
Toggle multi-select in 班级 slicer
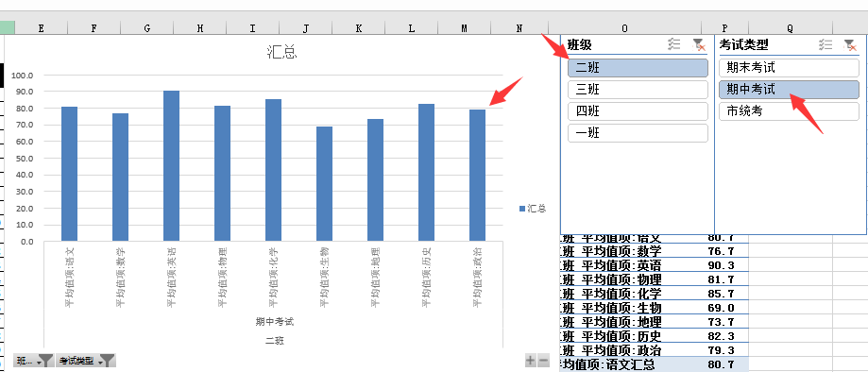pyautogui.click(x=673, y=44)
